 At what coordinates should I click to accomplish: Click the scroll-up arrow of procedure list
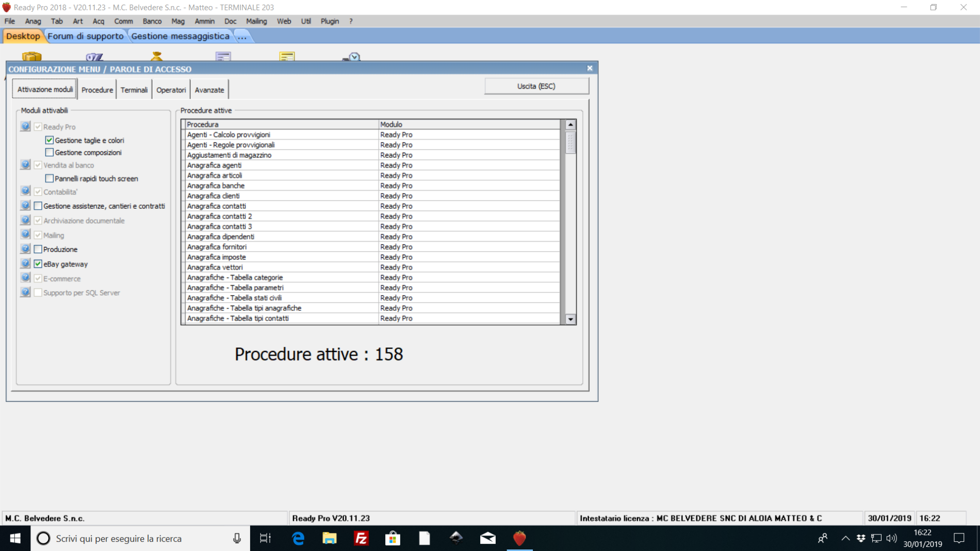click(570, 125)
